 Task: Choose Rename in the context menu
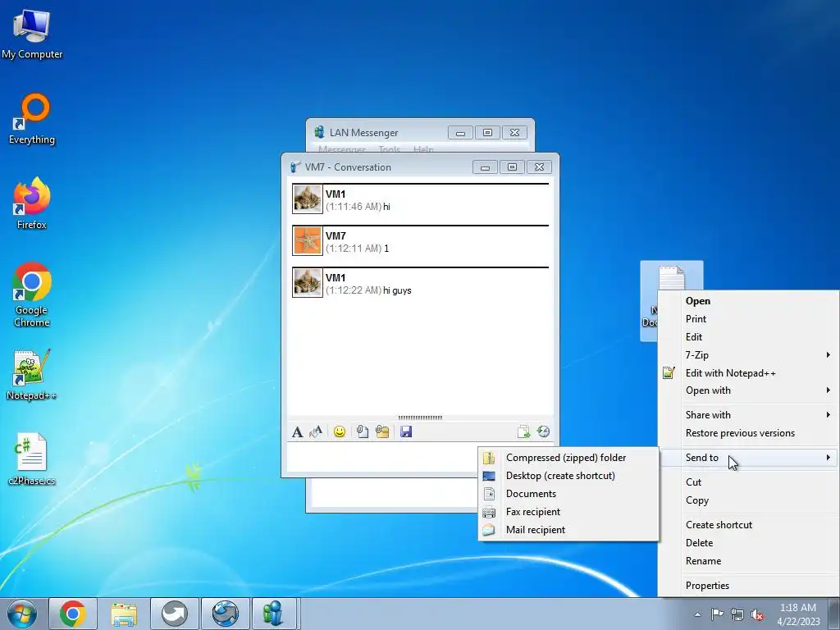748,561
